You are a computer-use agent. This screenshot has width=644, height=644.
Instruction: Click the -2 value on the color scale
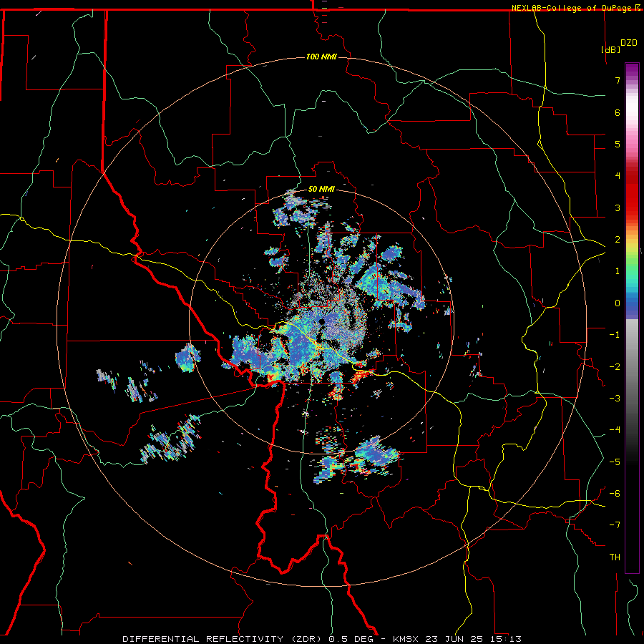pyautogui.click(x=615, y=367)
